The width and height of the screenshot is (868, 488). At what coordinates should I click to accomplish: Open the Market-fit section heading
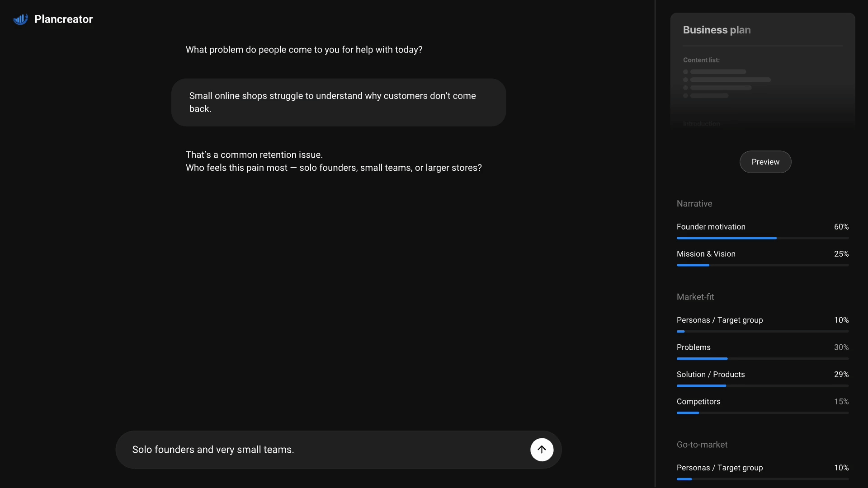click(x=695, y=297)
